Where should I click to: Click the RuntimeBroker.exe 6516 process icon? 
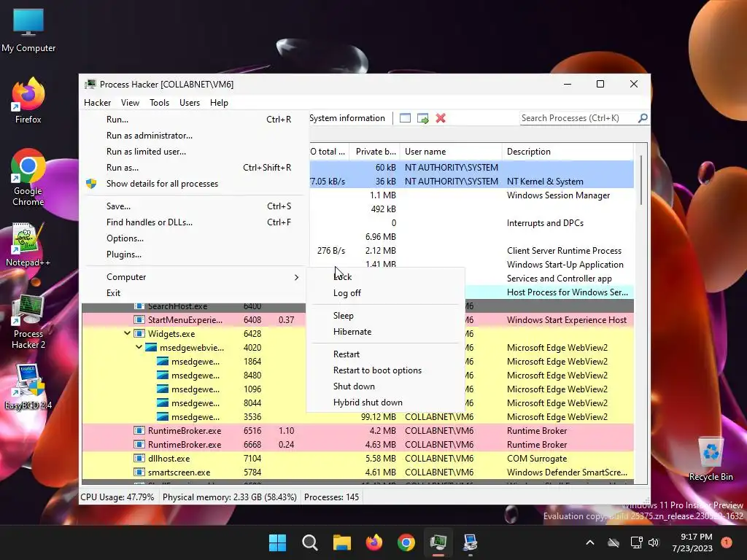[x=139, y=430]
